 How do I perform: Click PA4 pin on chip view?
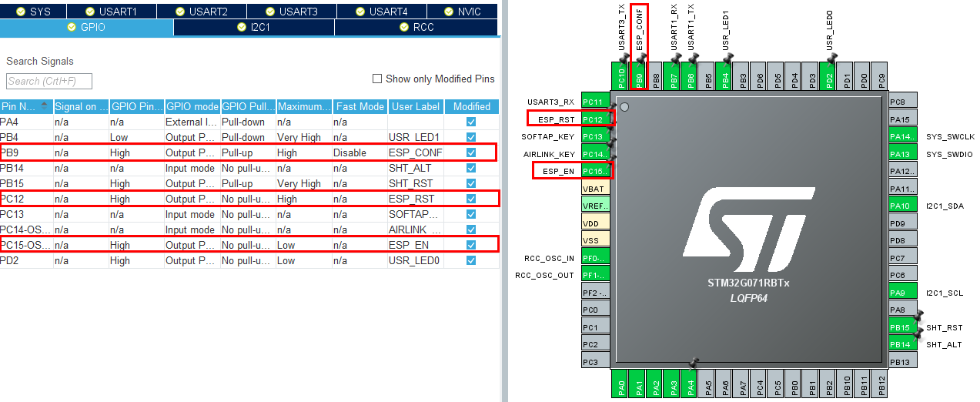click(691, 384)
